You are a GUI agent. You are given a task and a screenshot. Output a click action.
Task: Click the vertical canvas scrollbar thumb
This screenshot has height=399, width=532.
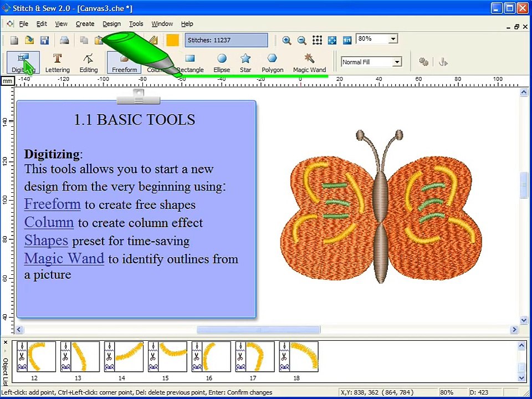(524, 185)
